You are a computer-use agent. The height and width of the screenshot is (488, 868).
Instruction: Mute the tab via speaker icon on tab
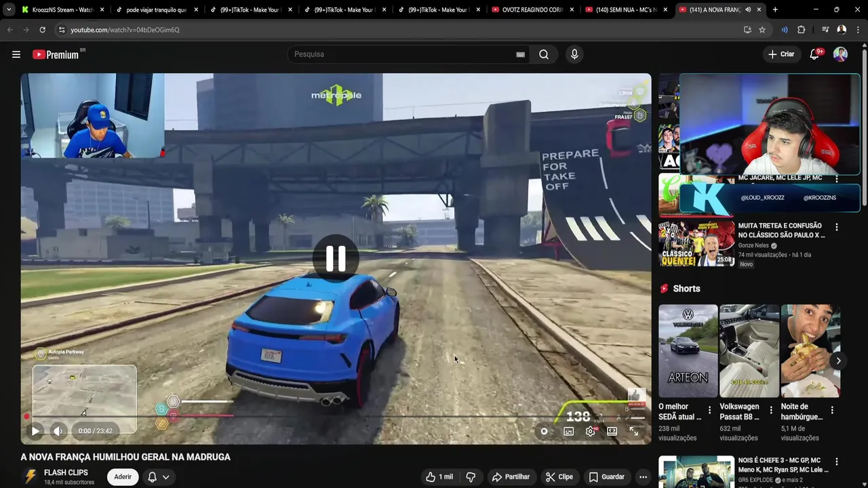point(748,9)
